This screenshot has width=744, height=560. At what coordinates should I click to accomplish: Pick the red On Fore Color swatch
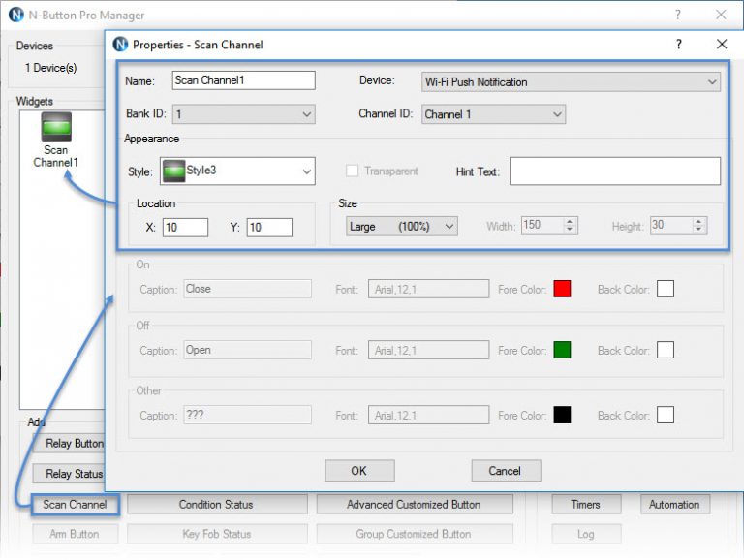click(x=562, y=289)
